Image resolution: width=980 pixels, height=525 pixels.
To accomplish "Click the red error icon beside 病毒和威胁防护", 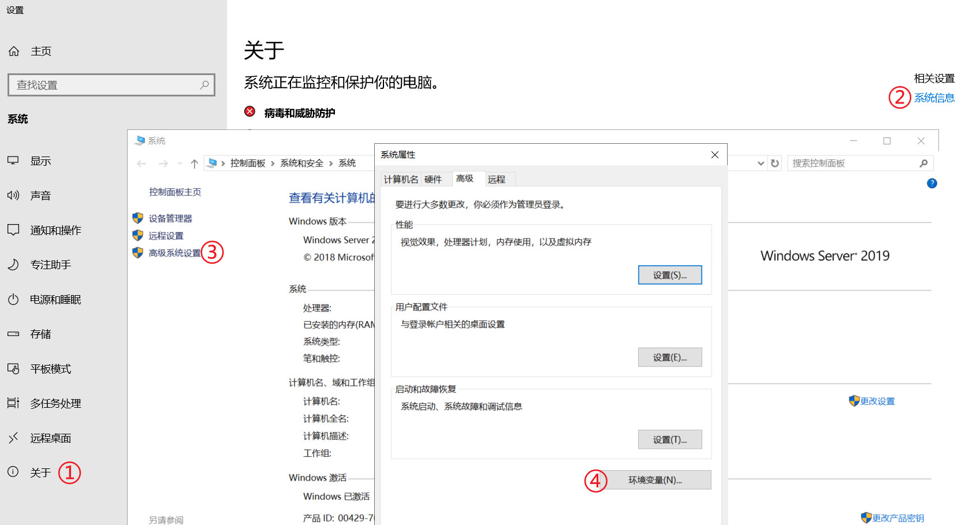I will coord(249,111).
